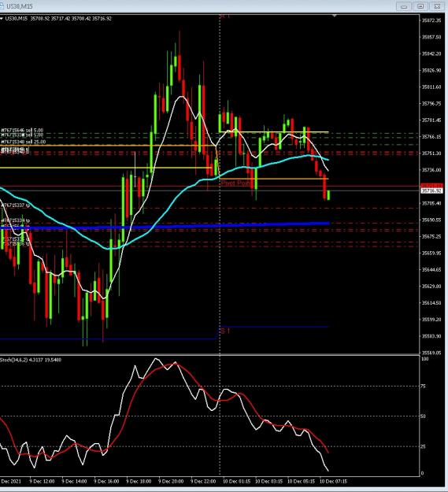Click 35872.35 on the price scale

pos(431,20)
